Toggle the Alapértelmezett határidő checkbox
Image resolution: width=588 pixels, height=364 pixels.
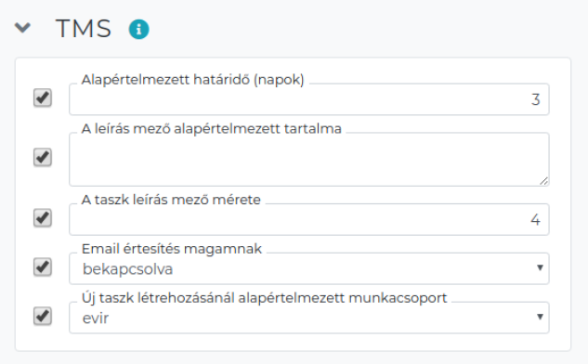click(43, 97)
